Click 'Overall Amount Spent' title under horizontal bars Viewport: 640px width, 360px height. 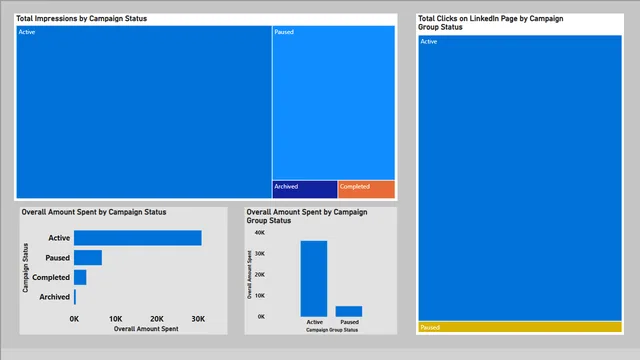[146, 329]
